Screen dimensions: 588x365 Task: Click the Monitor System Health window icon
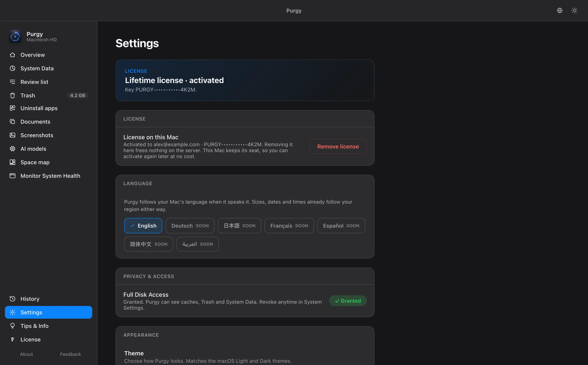click(x=12, y=176)
